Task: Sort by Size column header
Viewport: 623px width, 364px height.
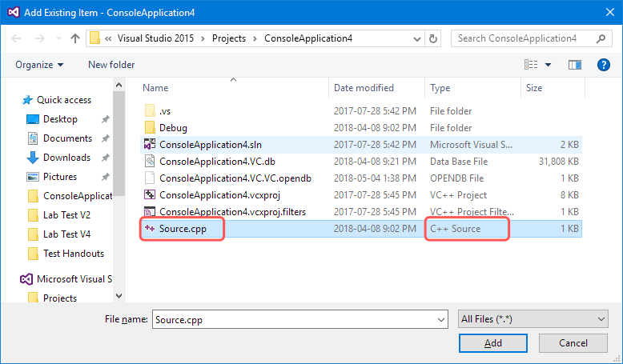Action: tap(534, 88)
